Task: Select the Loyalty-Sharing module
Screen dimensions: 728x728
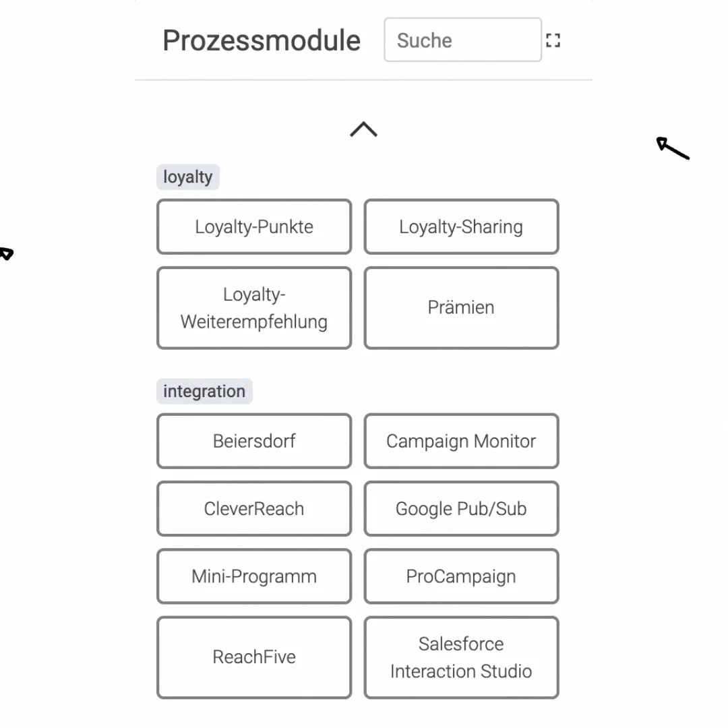Action: pyautogui.click(x=461, y=226)
